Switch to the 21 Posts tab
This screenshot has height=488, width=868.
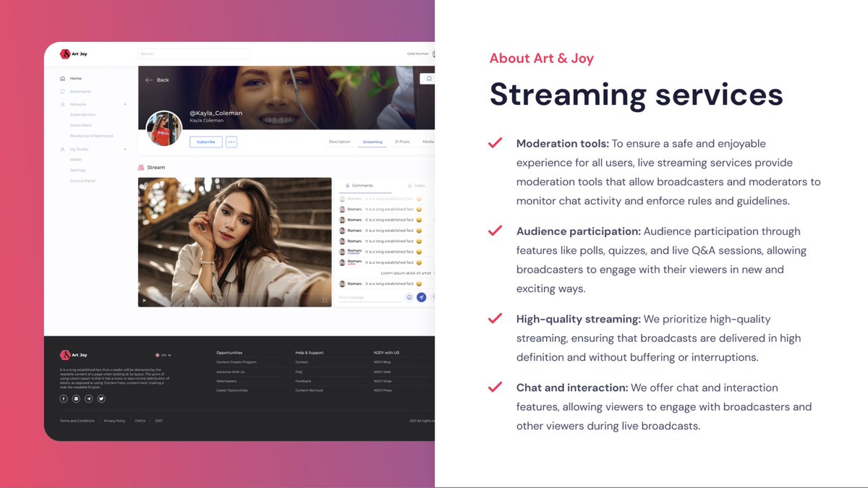(x=402, y=142)
